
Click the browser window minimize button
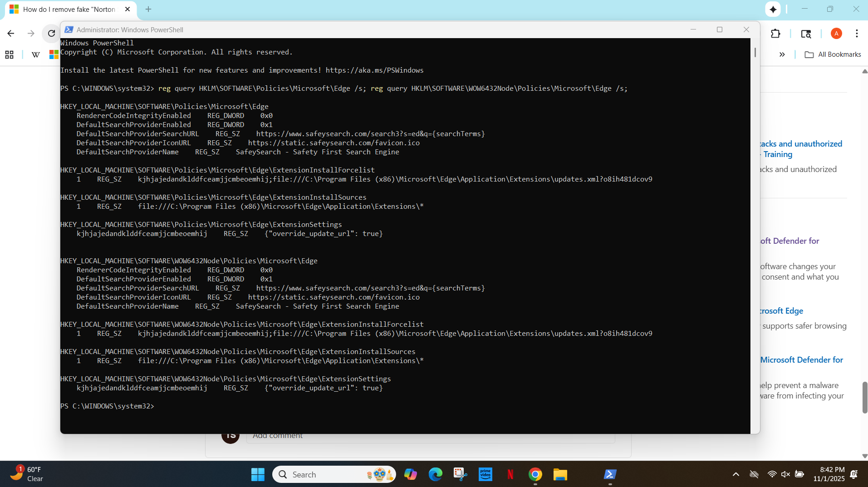pos(804,9)
